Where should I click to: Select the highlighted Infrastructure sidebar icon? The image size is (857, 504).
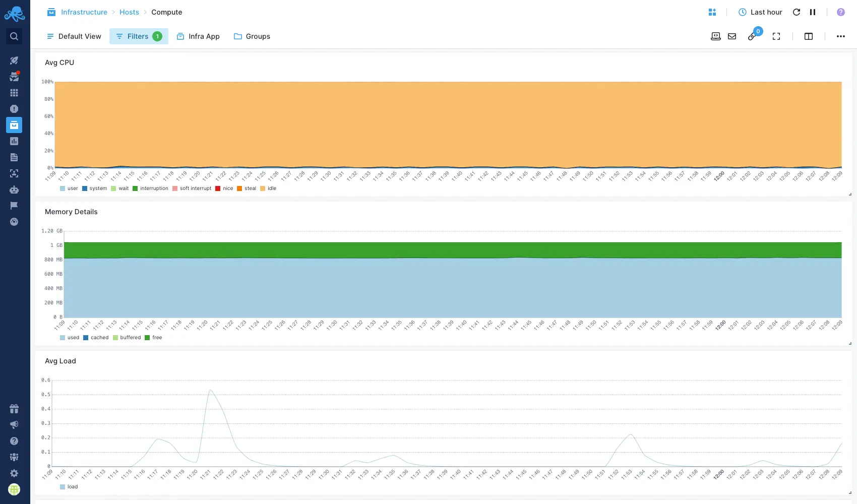(14, 125)
